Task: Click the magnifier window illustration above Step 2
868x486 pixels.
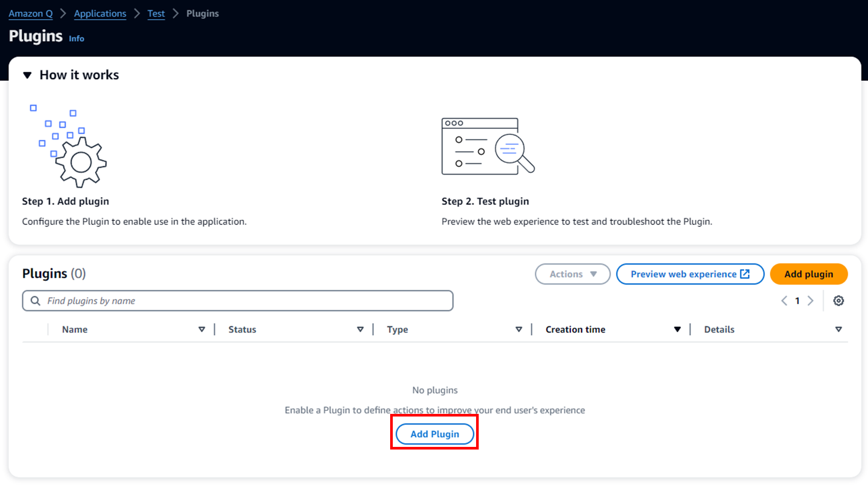Action: 487,146
